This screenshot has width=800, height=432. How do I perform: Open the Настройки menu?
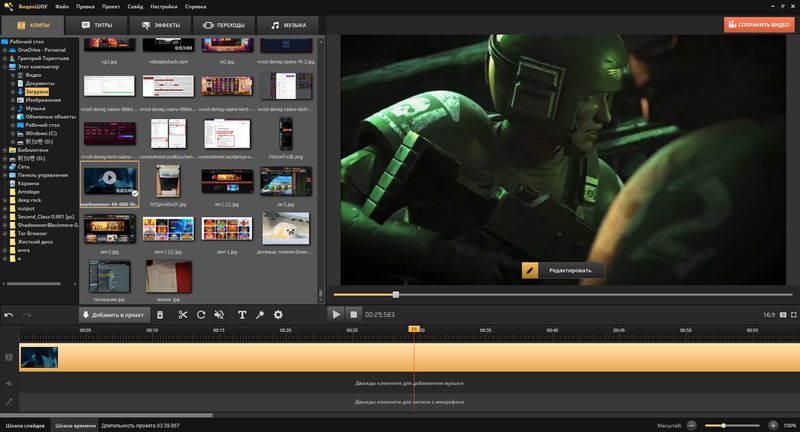tap(164, 7)
